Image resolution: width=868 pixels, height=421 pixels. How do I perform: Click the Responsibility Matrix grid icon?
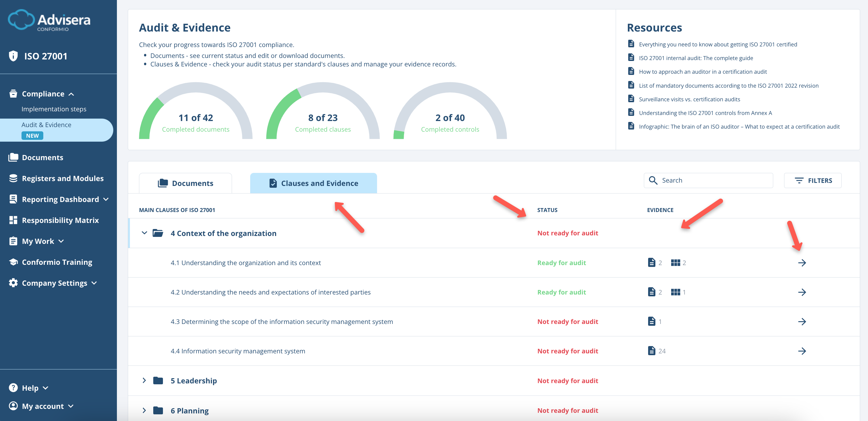pyautogui.click(x=13, y=220)
